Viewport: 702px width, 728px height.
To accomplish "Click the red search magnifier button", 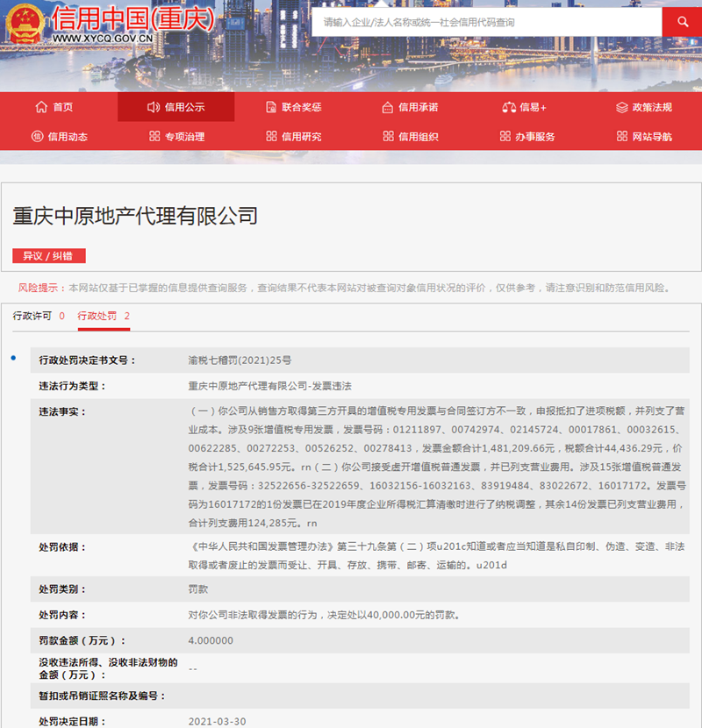I will tap(682, 22).
